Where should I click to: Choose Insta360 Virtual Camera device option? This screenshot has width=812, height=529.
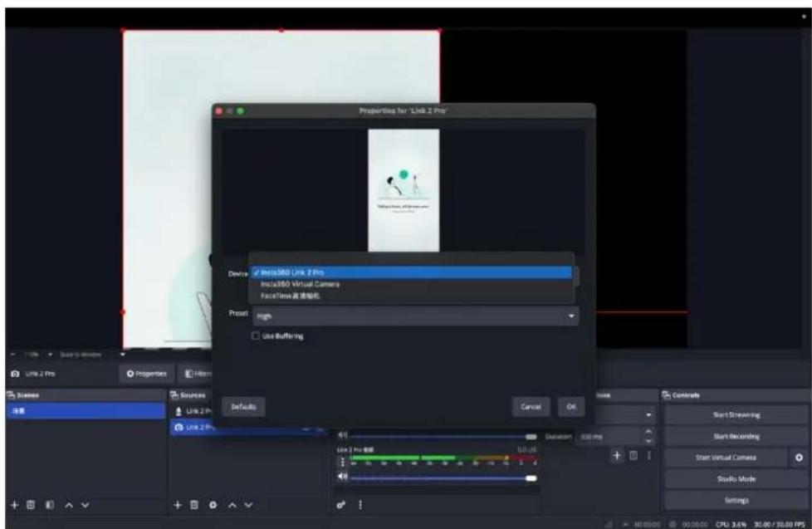[411, 284]
